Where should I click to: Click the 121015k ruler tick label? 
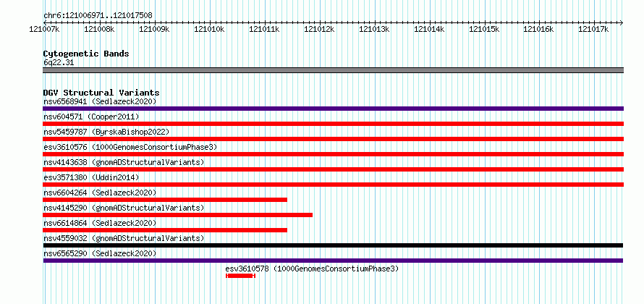pyautogui.click(x=484, y=29)
